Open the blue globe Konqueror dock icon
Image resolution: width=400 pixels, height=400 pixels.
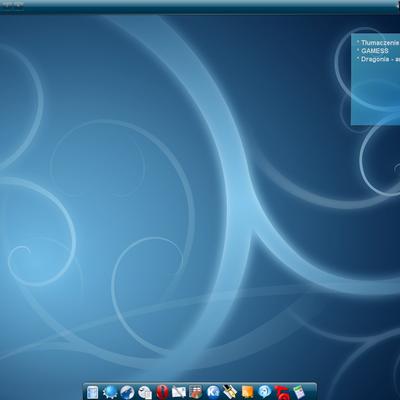[x=127, y=392]
